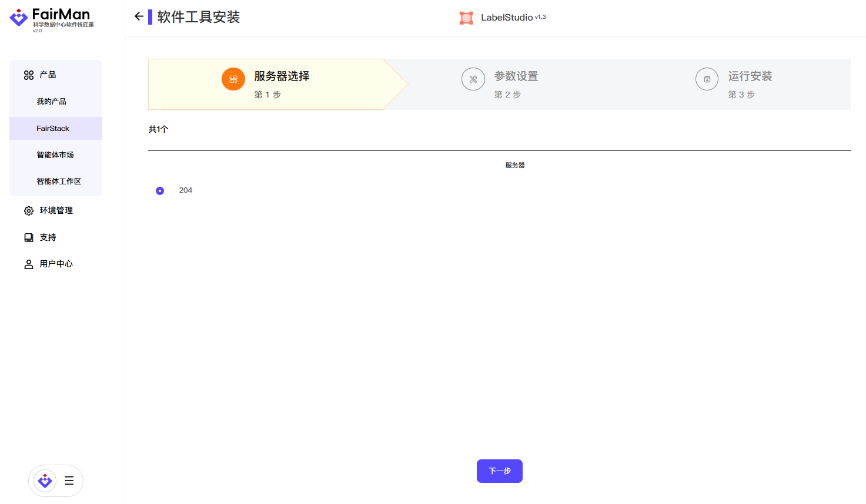Click the 204 server row label
This screenshot has height=504, width=866.
[186, 190]
